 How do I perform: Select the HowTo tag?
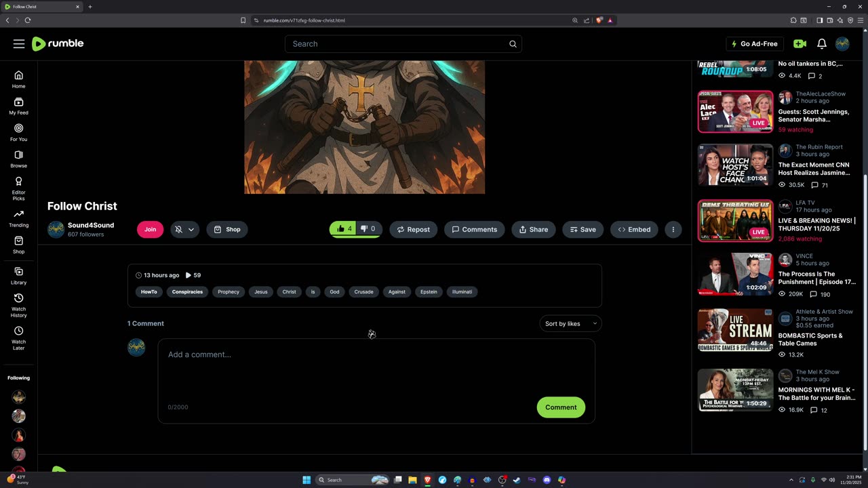tap(149, 292)
